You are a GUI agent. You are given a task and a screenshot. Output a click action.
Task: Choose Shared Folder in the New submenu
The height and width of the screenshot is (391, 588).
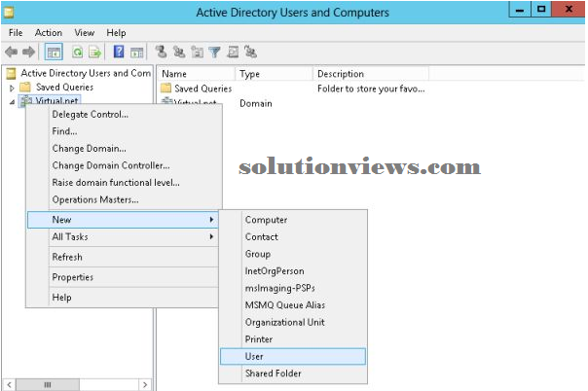(x=293, y=373)
